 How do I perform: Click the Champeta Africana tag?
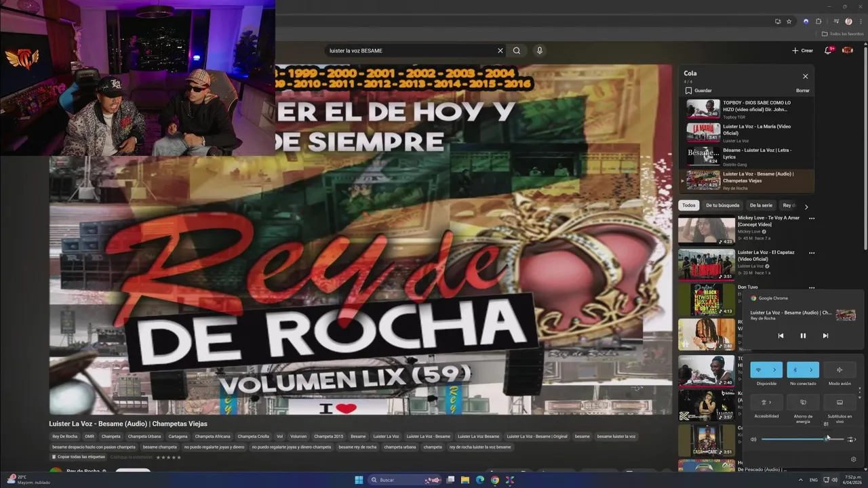point(212,436)
